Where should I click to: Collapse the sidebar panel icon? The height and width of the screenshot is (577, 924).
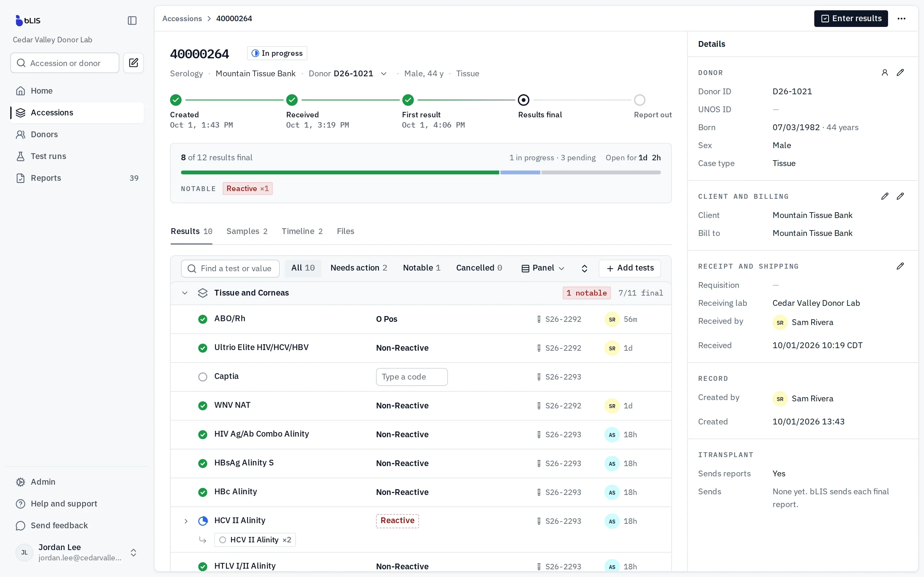(x=132, y=20)
